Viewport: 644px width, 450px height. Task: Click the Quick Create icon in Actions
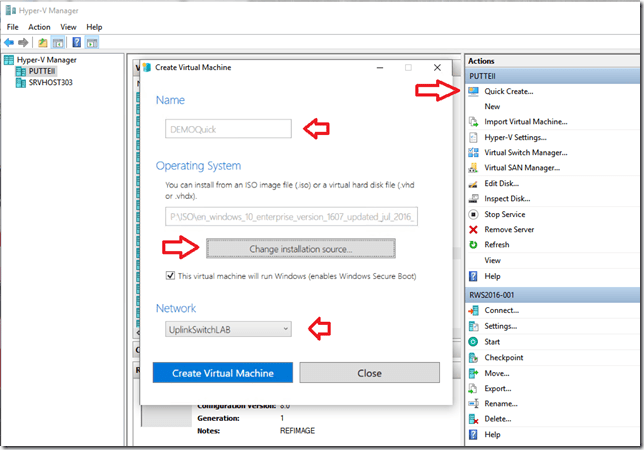click(x=474, y=91)
